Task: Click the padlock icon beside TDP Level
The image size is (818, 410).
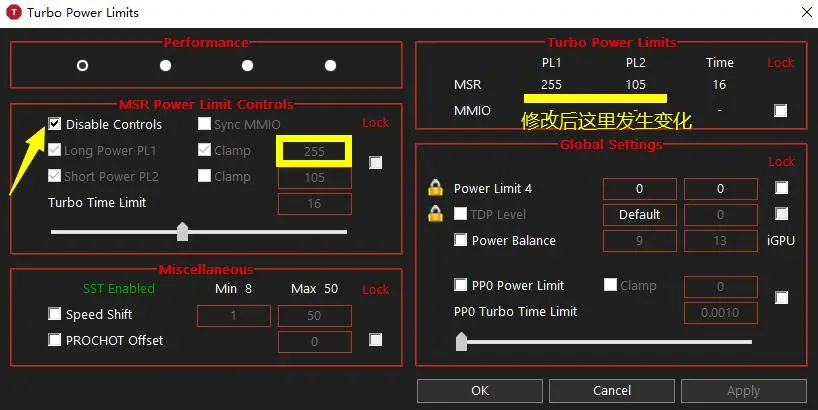Action: pos(435,213)
